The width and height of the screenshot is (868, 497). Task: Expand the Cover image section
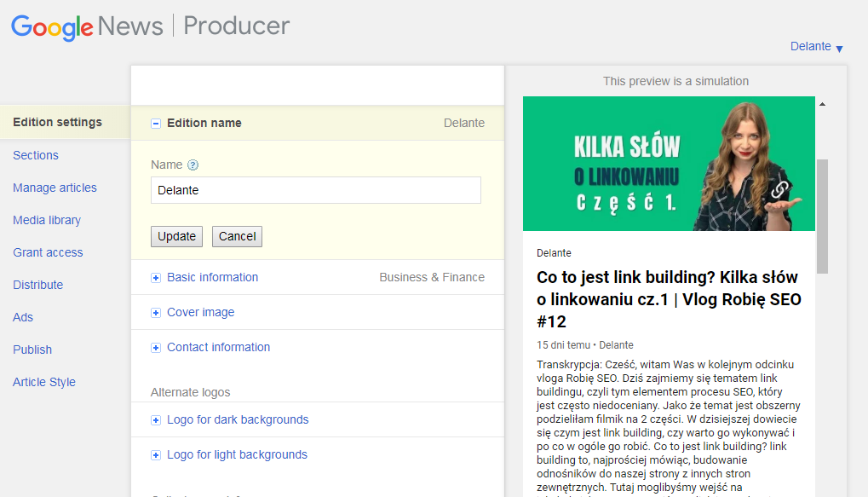pyautogui.click(x=156, y=313)
